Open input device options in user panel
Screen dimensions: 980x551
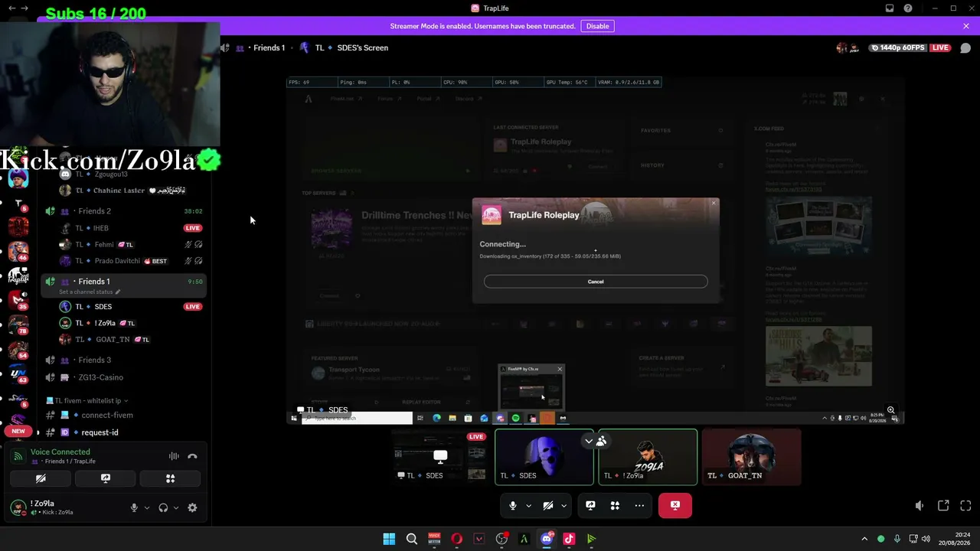[x=146, y=507]
